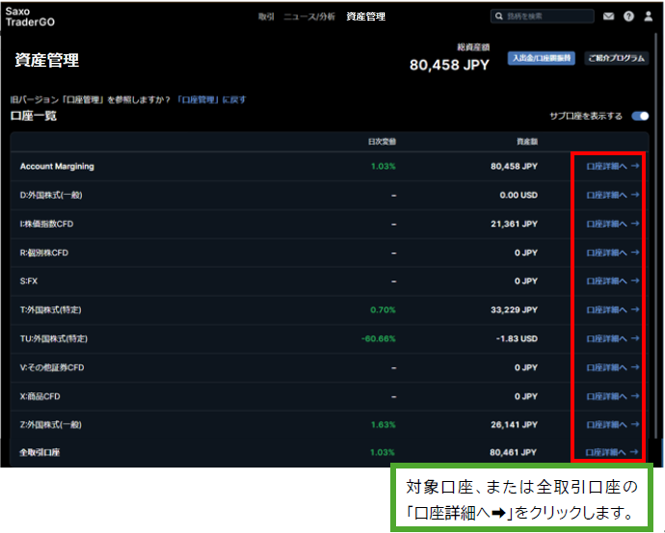Click the 33,229 JPY asset amount

tap(514, 310)
